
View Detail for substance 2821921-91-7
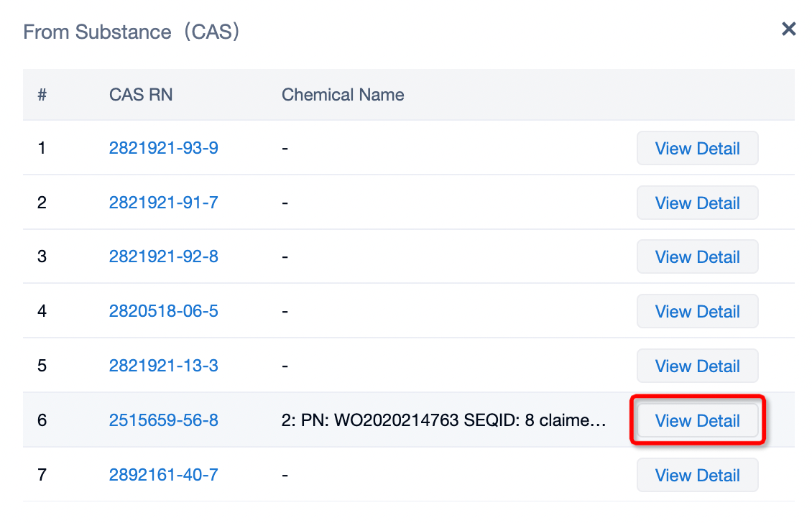click(697, 203)
